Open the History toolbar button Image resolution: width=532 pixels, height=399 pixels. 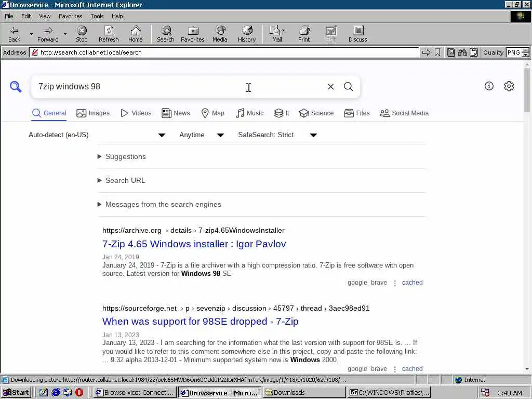point(247,34)
